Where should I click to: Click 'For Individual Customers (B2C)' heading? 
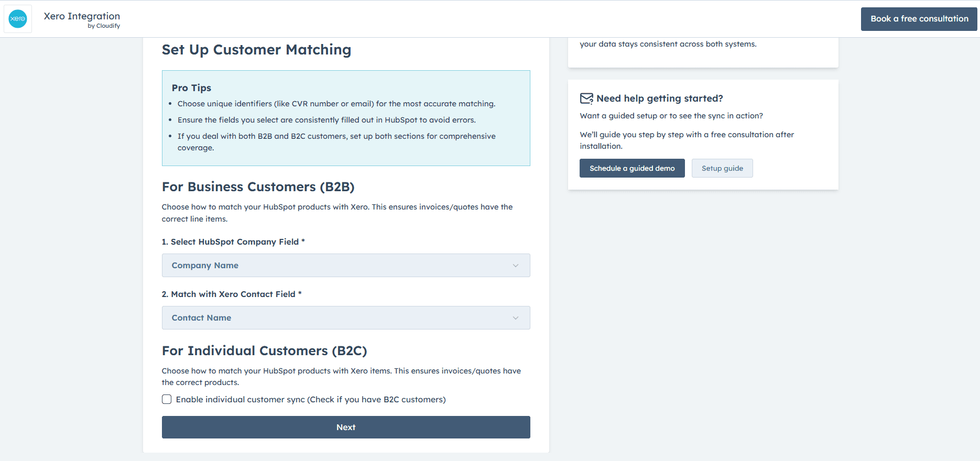265,351
